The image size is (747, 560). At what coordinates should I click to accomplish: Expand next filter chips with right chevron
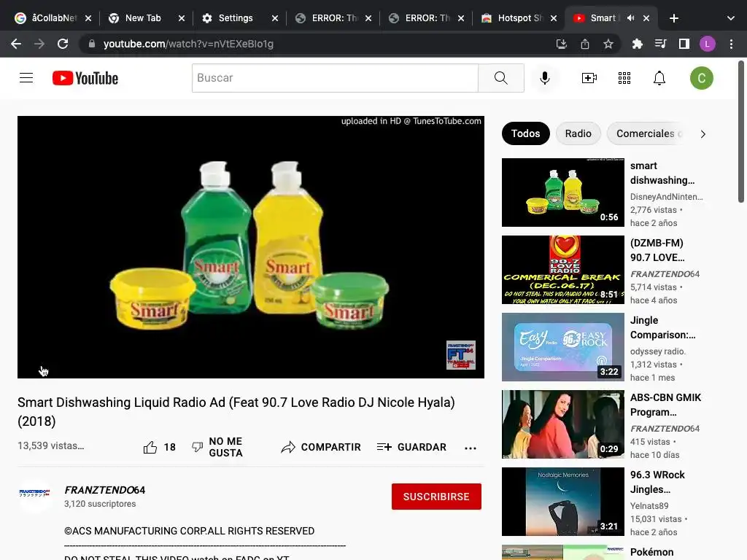703,134
